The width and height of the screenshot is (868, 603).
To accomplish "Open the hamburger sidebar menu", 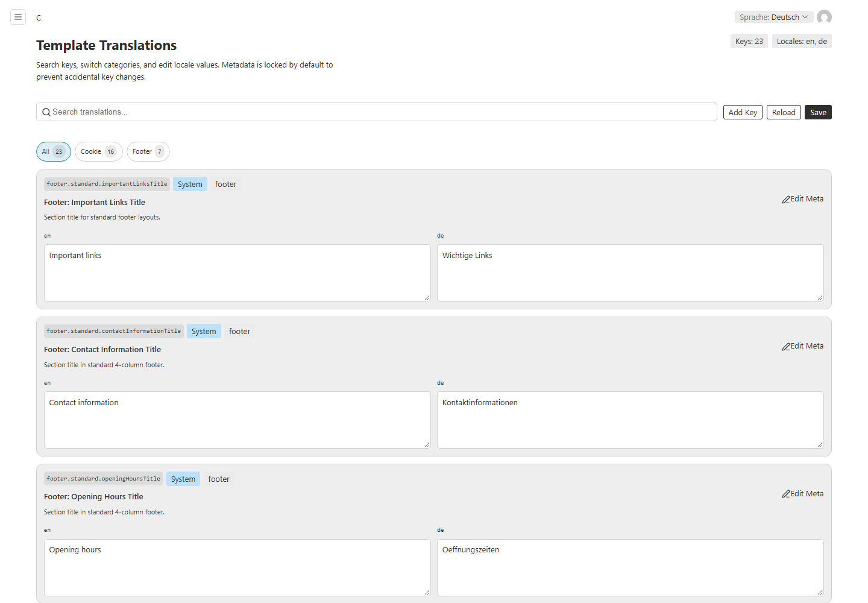I will 18,17.
